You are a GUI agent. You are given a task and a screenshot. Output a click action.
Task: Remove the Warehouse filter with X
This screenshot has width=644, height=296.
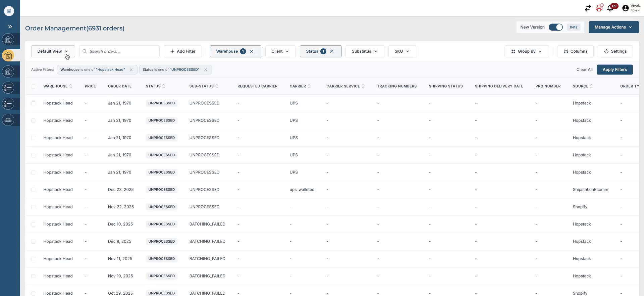click(252, 51)
